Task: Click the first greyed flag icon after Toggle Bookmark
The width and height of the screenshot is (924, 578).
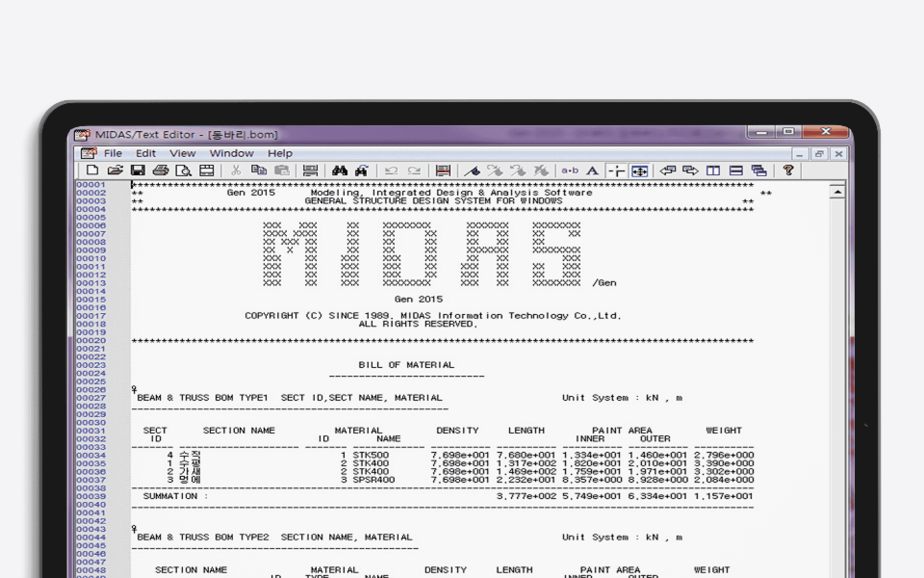Action: (495, 171)
